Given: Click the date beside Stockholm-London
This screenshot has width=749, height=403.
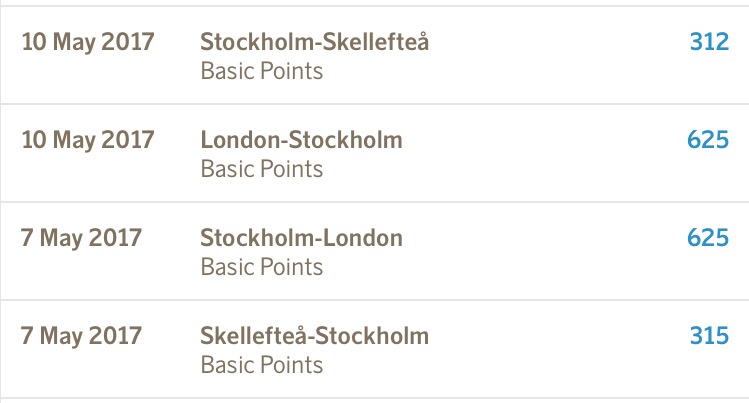Looking at the screenshot, I should (82, 238).
